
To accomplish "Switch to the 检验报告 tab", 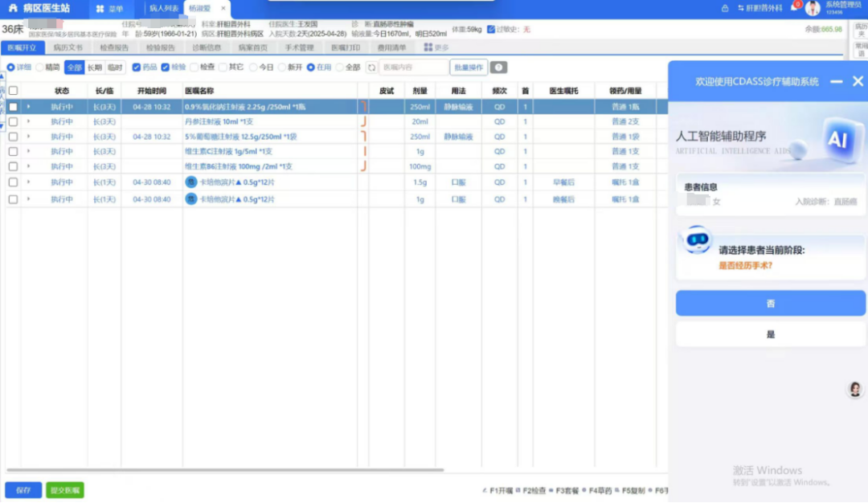I will (160, 47).
